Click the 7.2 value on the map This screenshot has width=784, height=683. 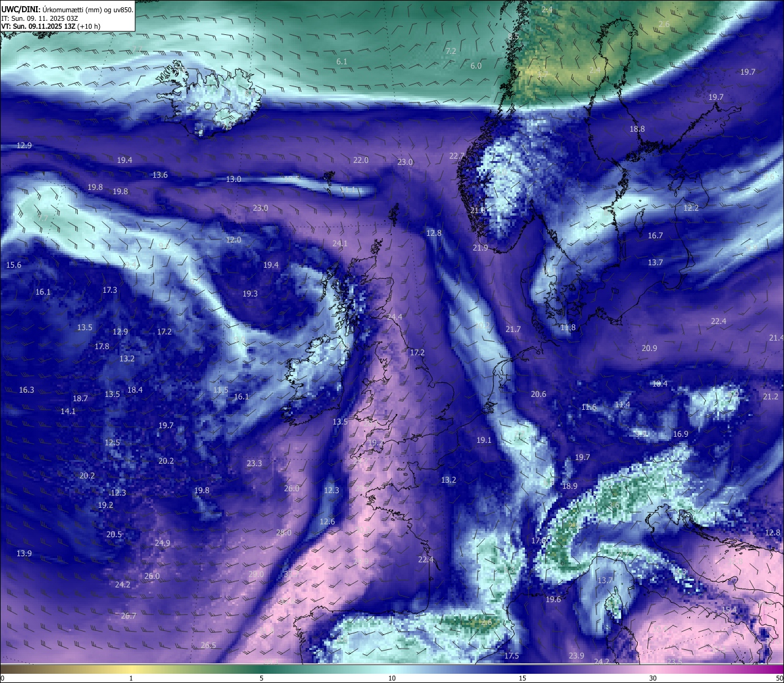click(451, 51)
